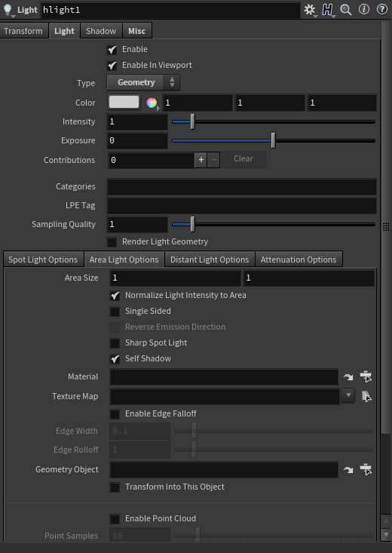Enable Render Light Geometry checkbox
The image size is (392, 553).
coord(112,242)
